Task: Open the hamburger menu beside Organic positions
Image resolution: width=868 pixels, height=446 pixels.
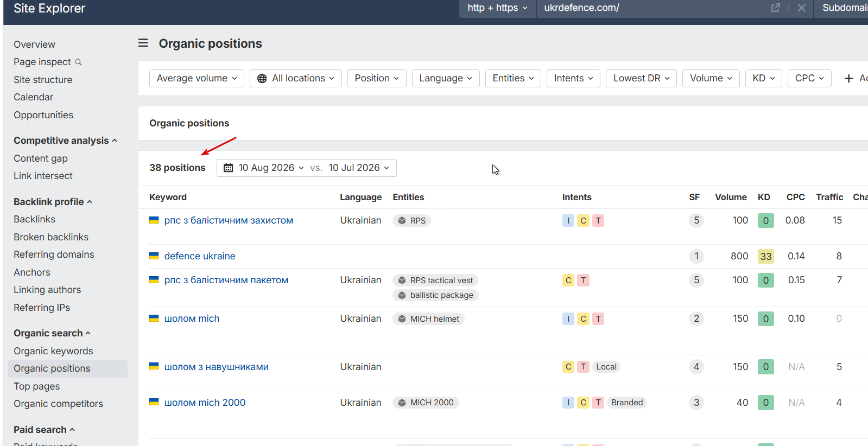Action: click(143, 43)
